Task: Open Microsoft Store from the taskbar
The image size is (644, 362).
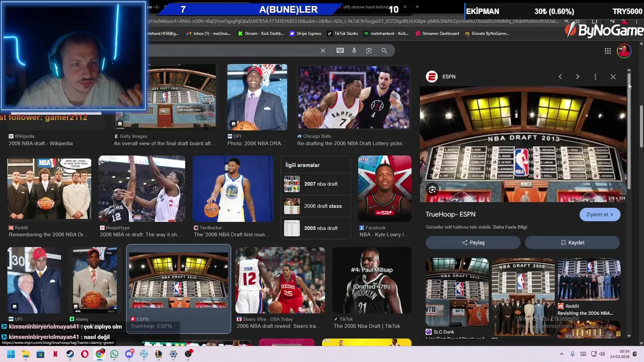Action: 40,354
